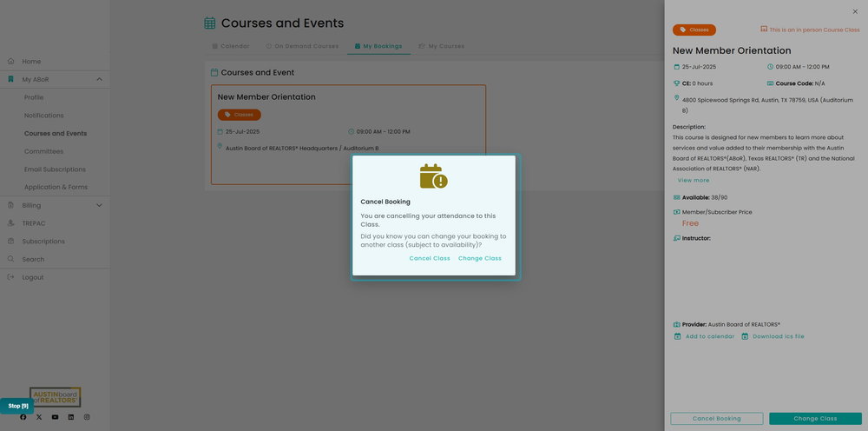
Task: Click the Courses and Events header calendar icon
Action: coord(210,23)
